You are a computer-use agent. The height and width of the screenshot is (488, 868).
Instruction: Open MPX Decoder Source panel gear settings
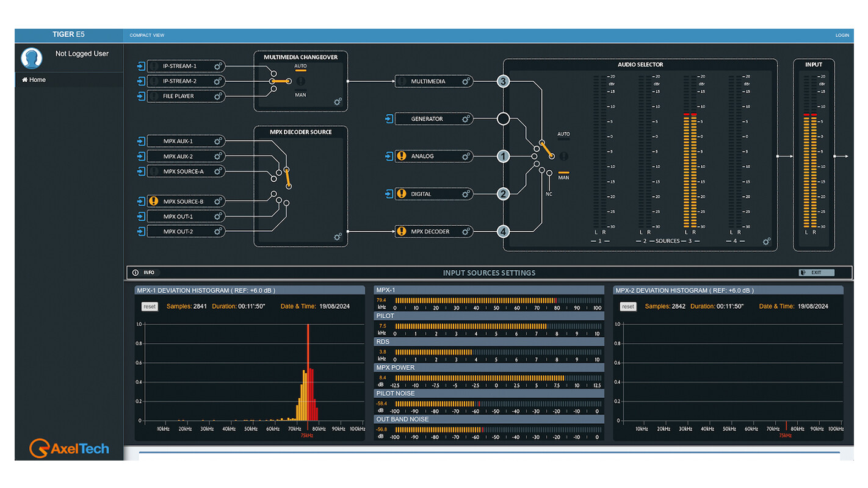[x=338, y=237]
